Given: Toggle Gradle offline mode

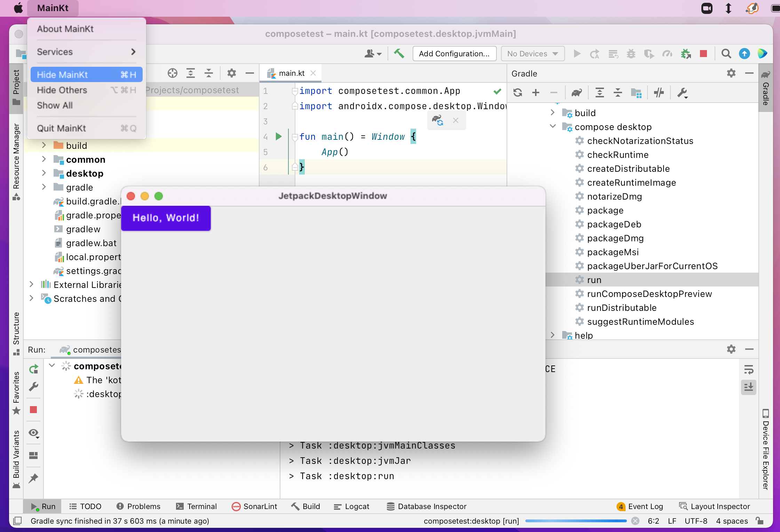Looking at the screenshot, I should [659, 92].
